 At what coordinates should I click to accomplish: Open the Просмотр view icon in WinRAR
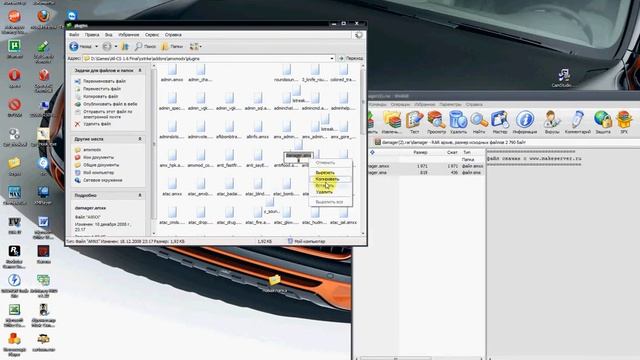436,122
